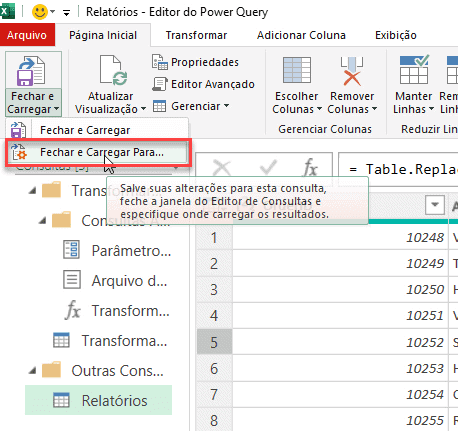
Task: Expand the Manter Linhas dropdown
Action: pos(431,109)
